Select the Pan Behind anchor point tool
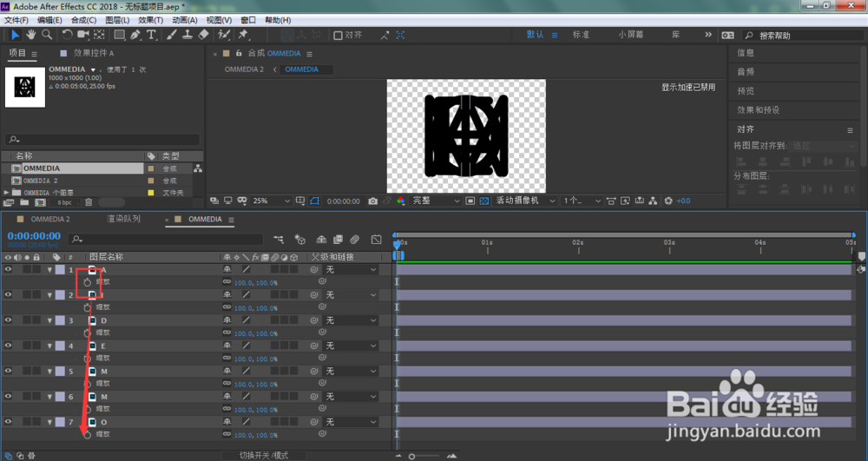The height and width of the screenshot is (461, 868). [99, 35]
